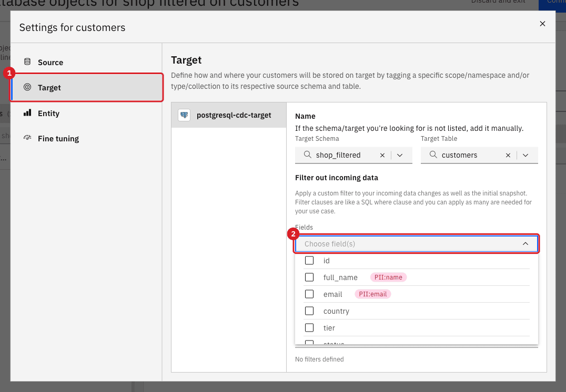The width and height of the screenshot is (566, 392).
Task: Click the tier field label
Action: [329, 328]
